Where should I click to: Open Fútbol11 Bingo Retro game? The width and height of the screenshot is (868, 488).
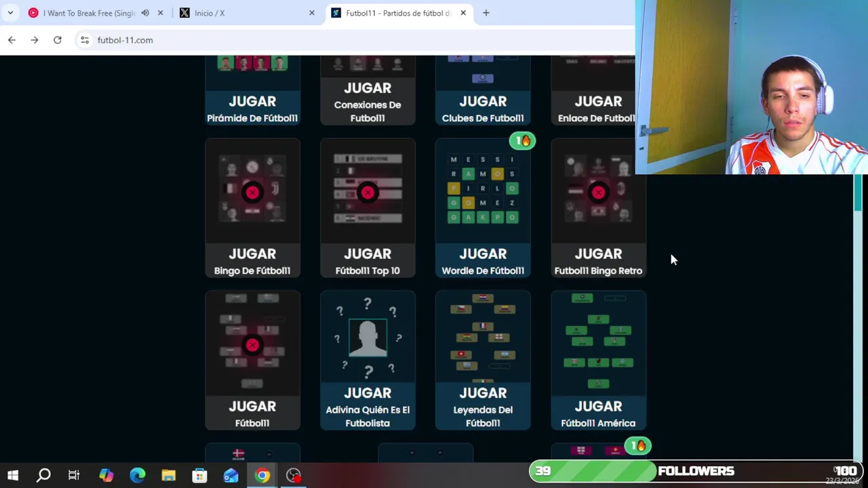click(598, 208)
